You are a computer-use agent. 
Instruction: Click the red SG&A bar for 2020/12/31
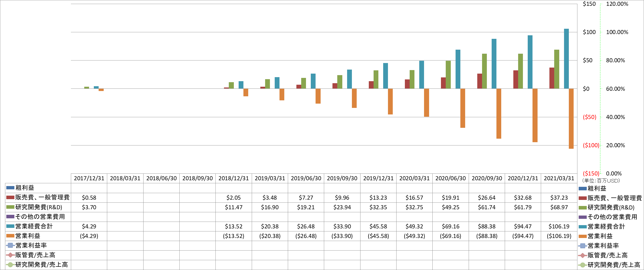pos(516,79)
